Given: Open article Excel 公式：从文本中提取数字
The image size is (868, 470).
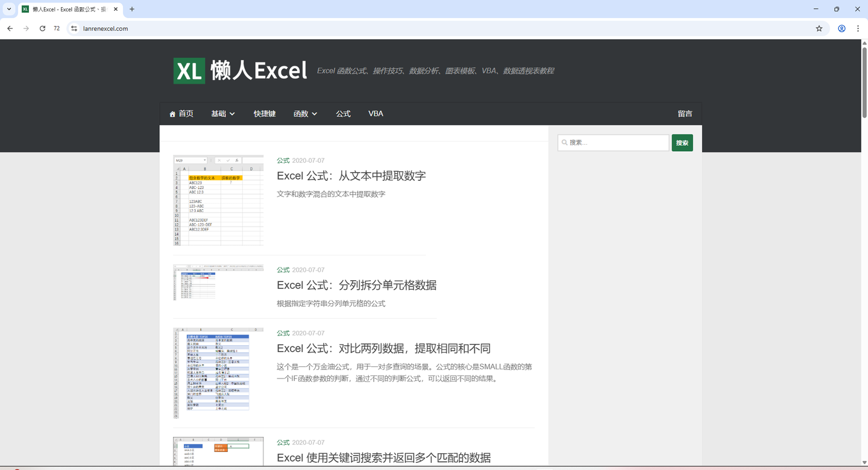Looking at the screenshot, I should coord(351,176).
